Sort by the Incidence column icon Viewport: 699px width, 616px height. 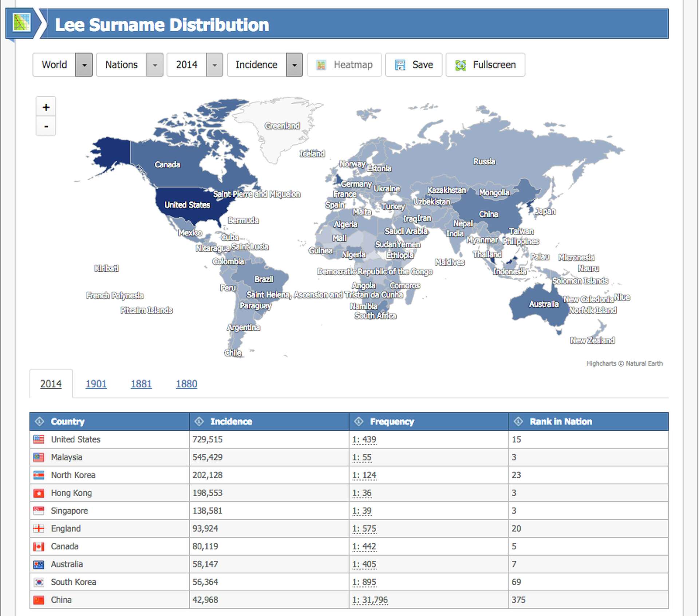tap(199, 421)
